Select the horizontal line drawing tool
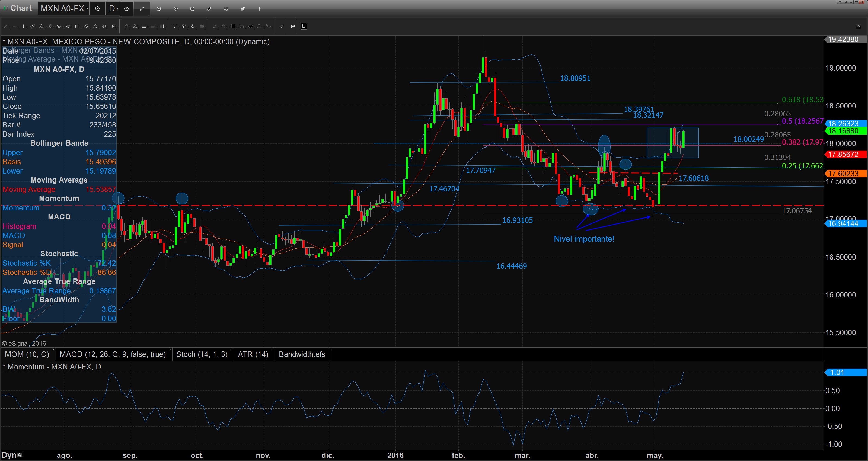This screenshot has width=868, height=461. pyautogui.click(x=15, y=26)
